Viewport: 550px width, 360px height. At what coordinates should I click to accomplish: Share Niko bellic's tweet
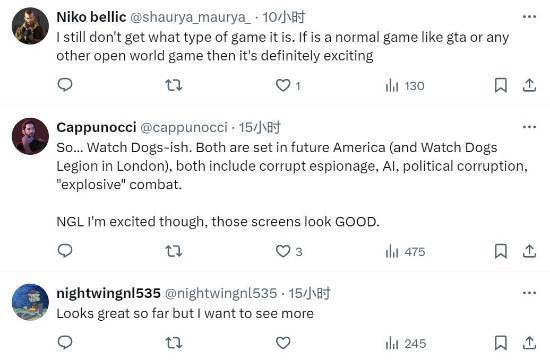click(529, 85)
